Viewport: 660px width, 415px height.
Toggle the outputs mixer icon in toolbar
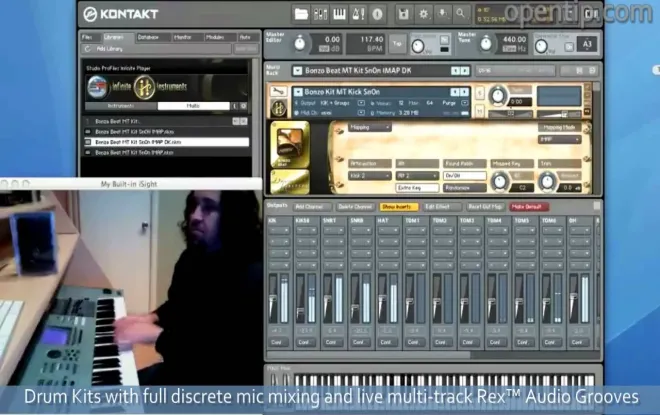pos(320,14)
